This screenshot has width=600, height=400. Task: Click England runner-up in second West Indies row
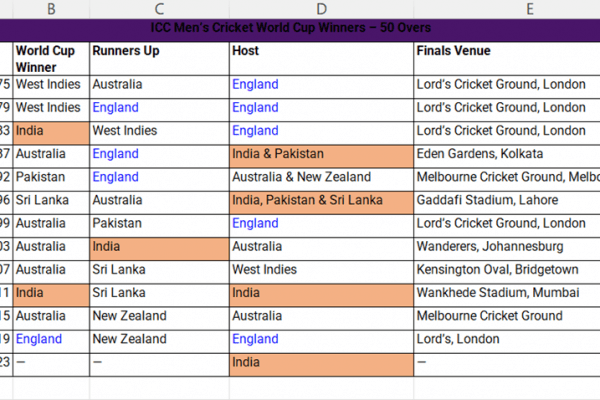[160, 110]
